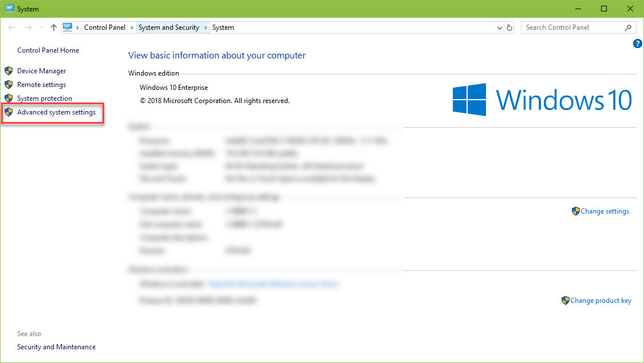Select the System and Security breadcrumb

click(x=168, y=27)
